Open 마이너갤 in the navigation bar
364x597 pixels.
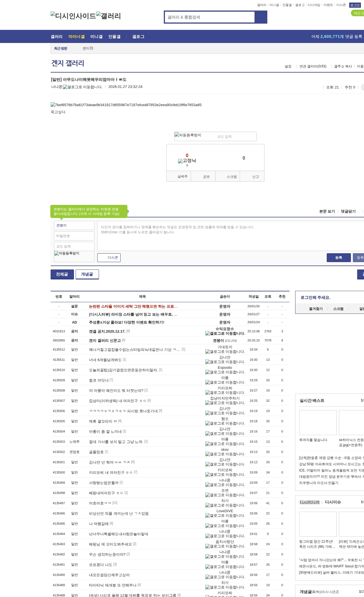[x=76, y=37]
